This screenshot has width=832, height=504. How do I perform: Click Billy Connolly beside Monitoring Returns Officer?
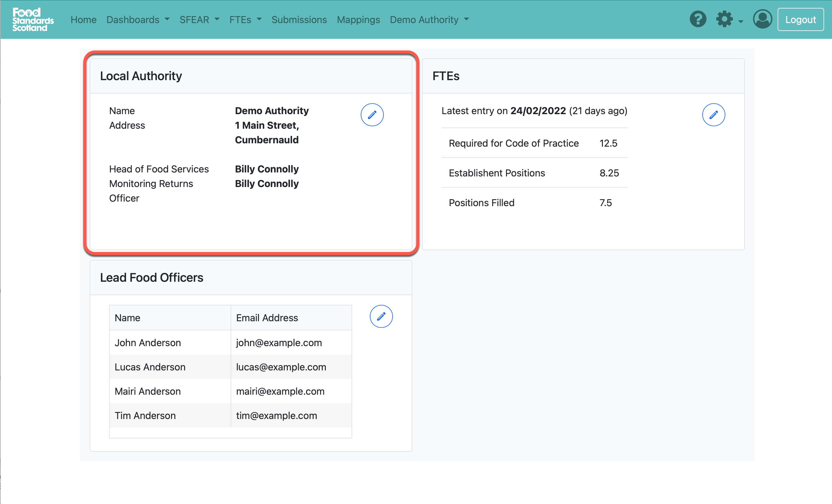(x=267, y=183)
